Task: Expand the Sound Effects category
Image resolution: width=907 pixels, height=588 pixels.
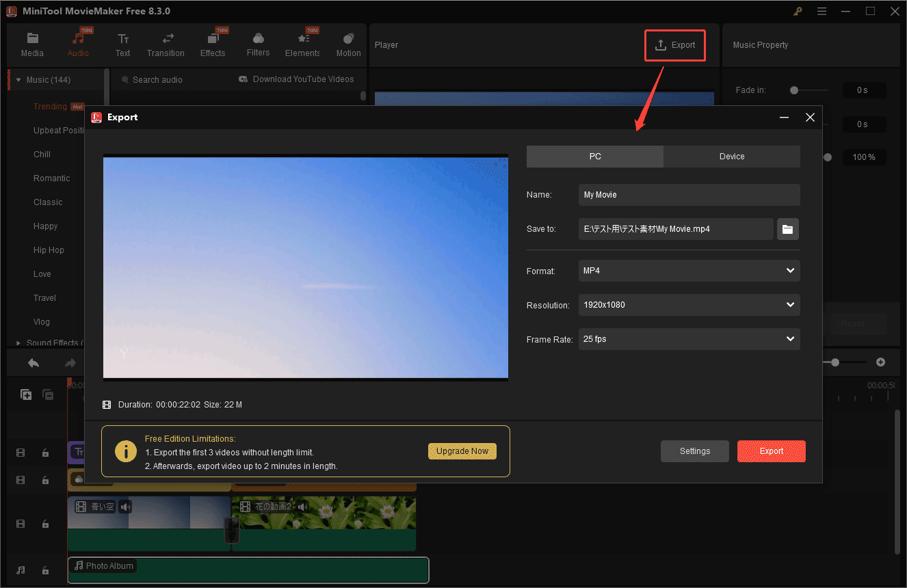Action: (18, 343)
